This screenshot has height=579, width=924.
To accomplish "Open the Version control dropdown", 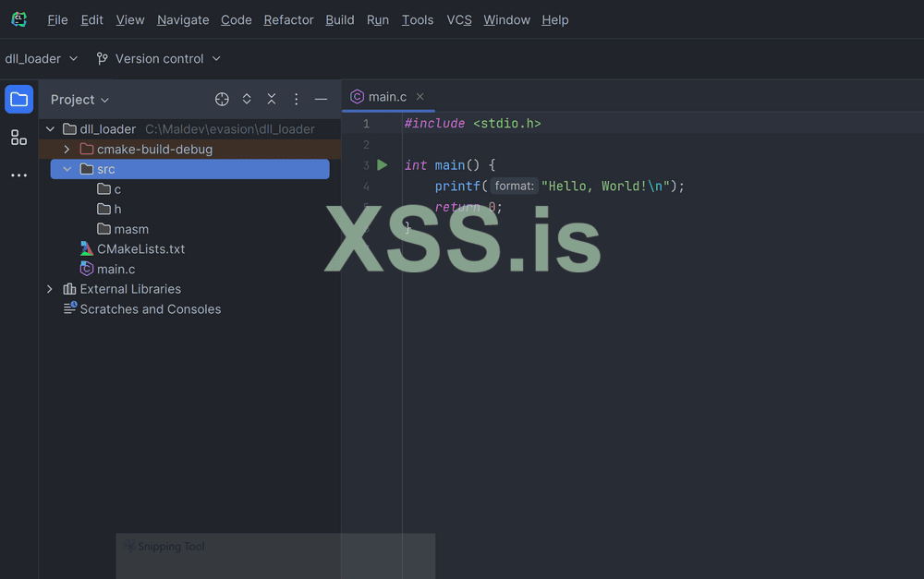I will pos(159,59).
